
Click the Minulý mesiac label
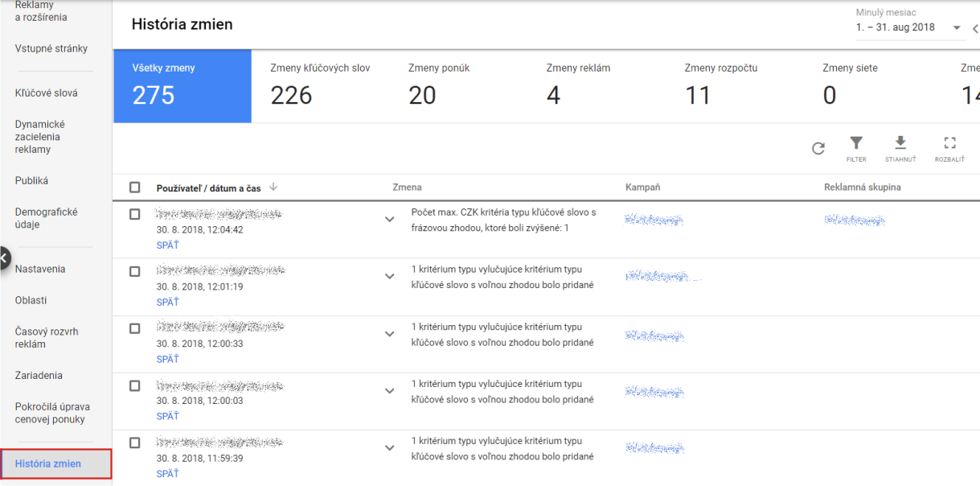[886, 13]
